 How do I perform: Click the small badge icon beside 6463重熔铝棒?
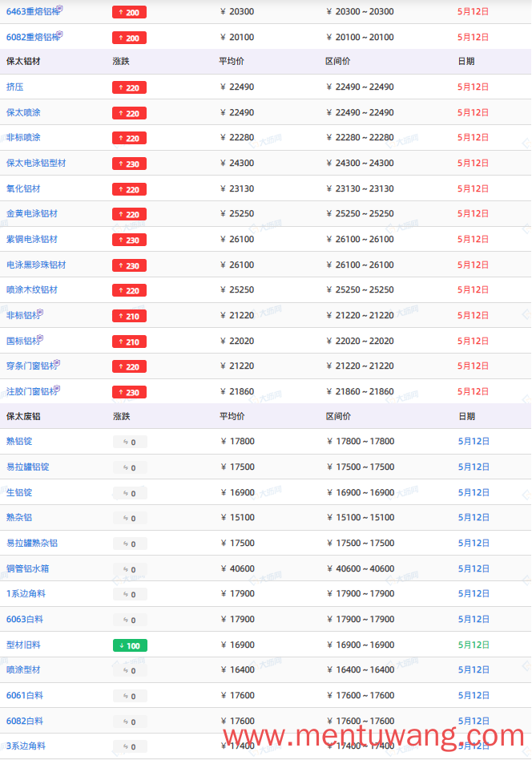pos(59,8)
